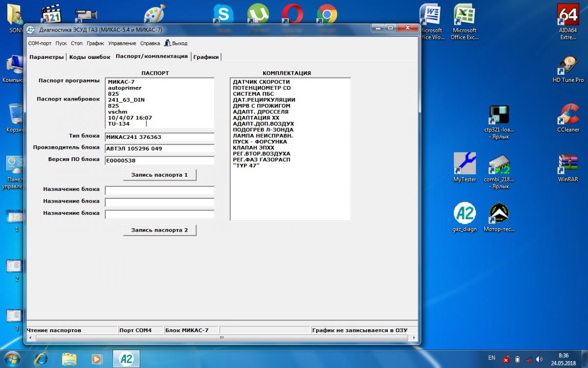Open the Управление menu
This screenshot has width=588, height=368.
click(x=122, y=43)
